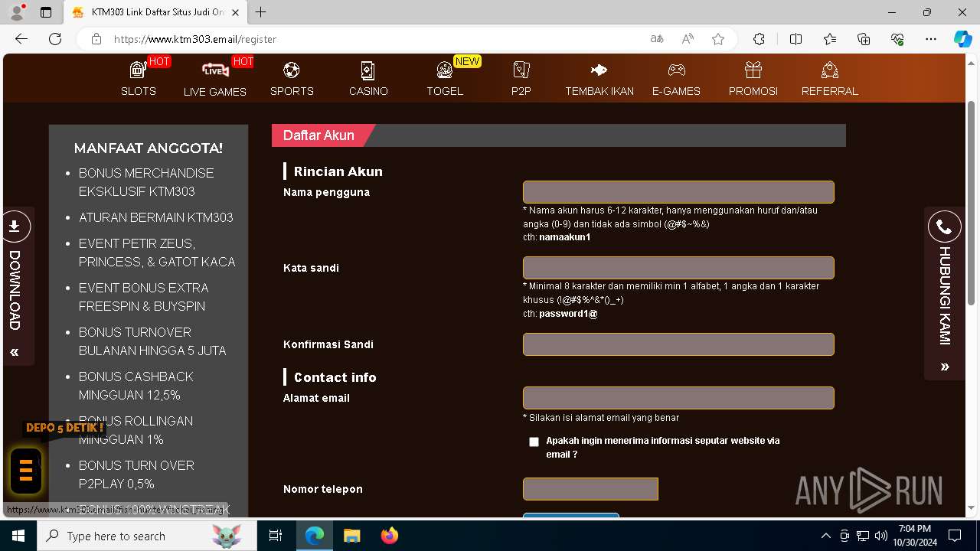Click the taskbar search box
The width and height of the screenshot is (980, 551).
pyautogui.click(x=147, y=536)
